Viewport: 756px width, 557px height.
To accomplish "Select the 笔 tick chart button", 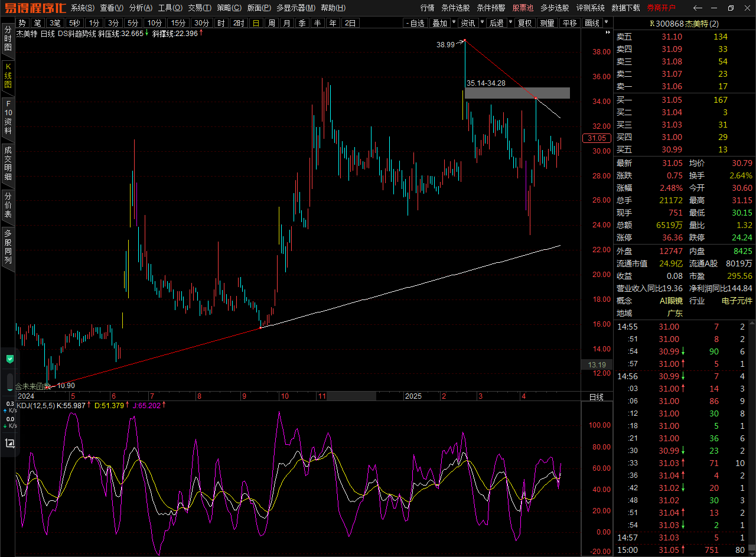I will (38, 23).
